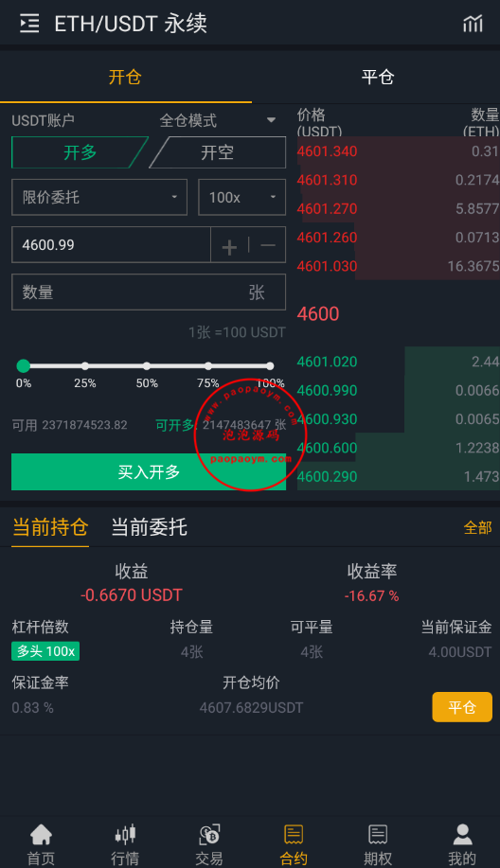Viewport: 500px width, 868px height.
Task: Open the 限价委托 order type dropdown
Action: pyautogui.click(x=99, y=197)
